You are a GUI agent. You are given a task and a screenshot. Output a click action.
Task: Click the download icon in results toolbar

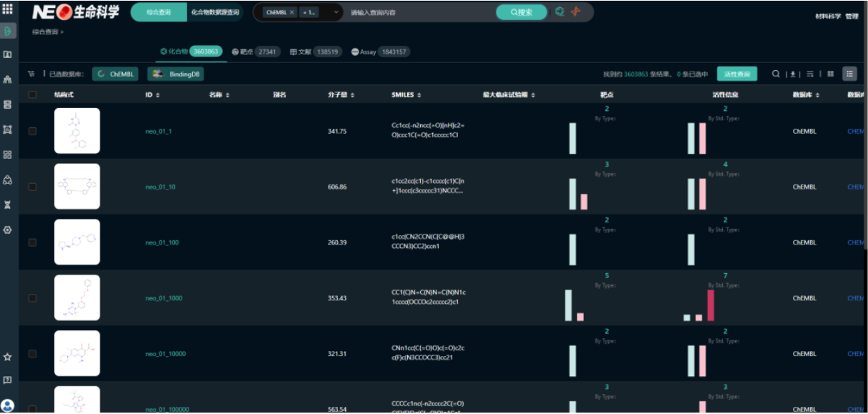click(792, 74)
